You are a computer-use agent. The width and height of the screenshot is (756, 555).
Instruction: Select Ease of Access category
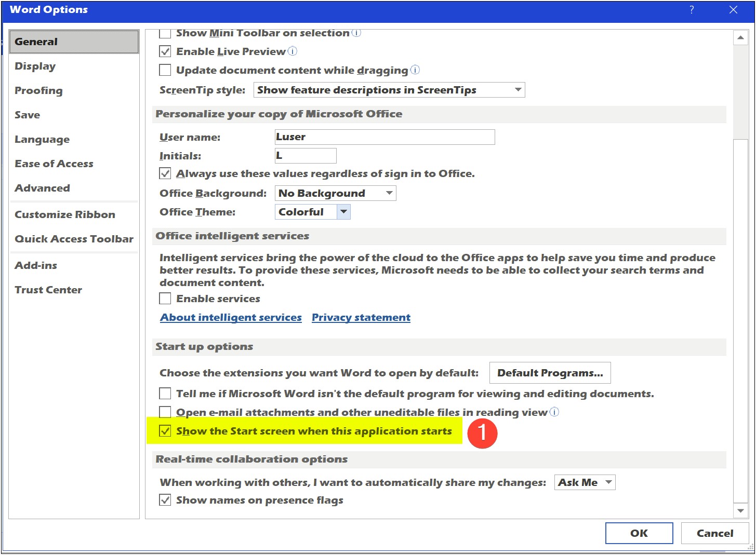[x=74, y=164]
